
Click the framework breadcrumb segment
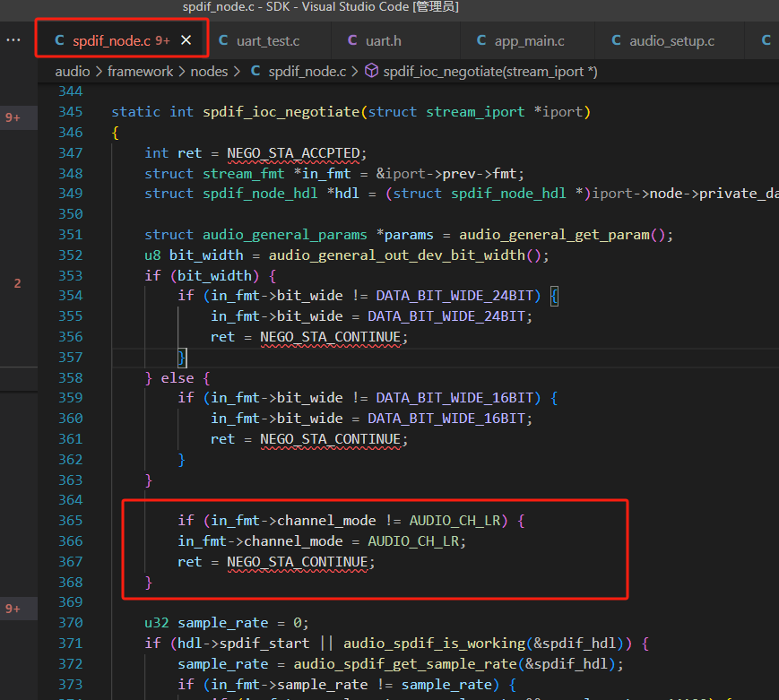140,72
